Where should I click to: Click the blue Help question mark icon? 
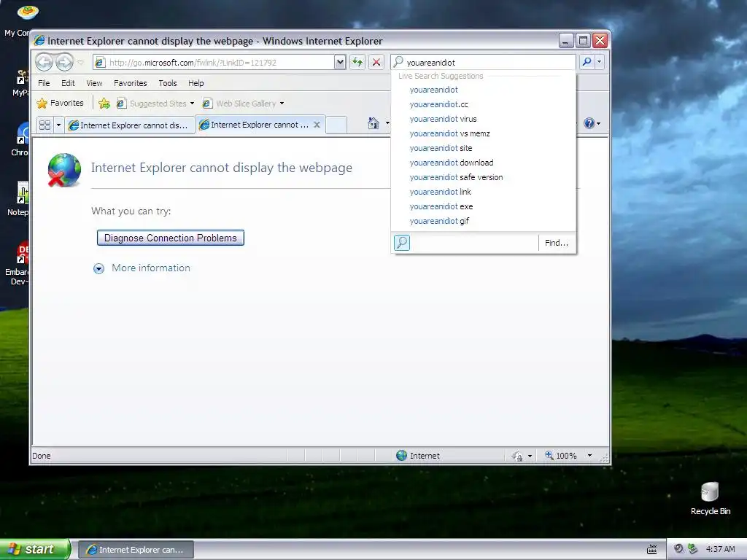click(x=589, y=123)
